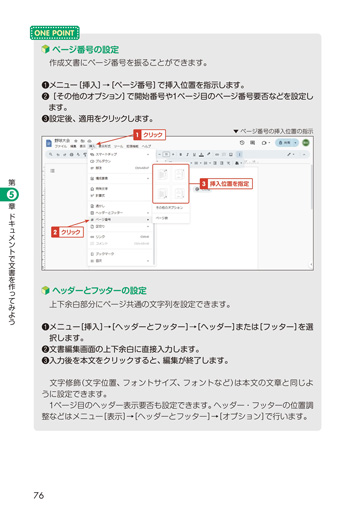Viewport: 361px width, 510px height.
Task: Open the editing mode pencil dropdown
Action: [x=290, y=155]
